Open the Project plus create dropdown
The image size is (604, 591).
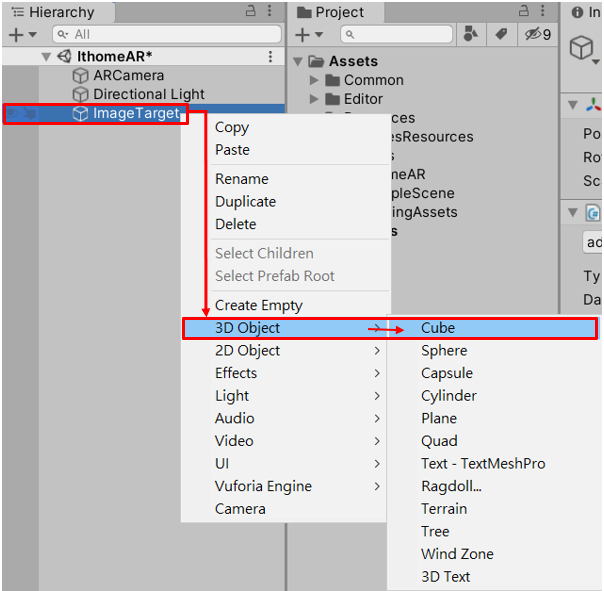click(x=309, y=35)
